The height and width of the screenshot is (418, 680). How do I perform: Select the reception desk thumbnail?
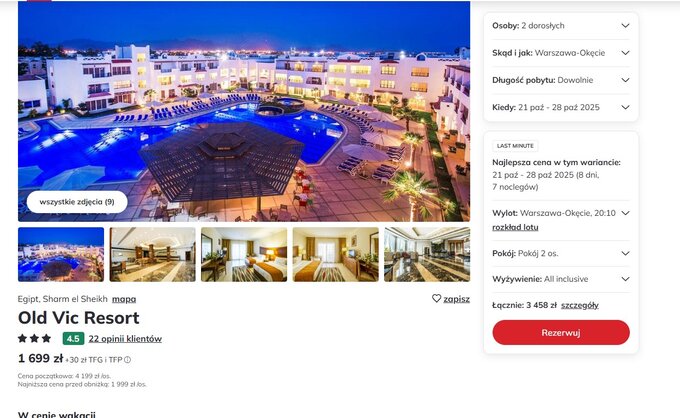[153, 255]
